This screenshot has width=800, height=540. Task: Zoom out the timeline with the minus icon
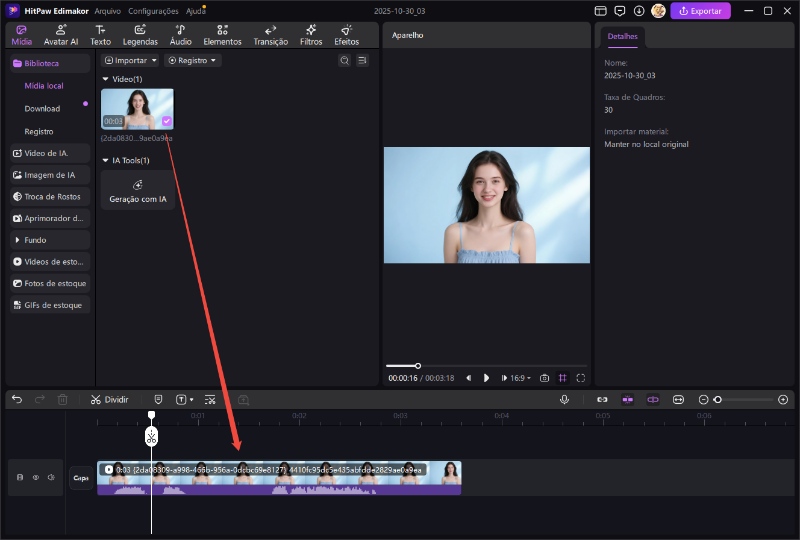[x=703, y=400]
